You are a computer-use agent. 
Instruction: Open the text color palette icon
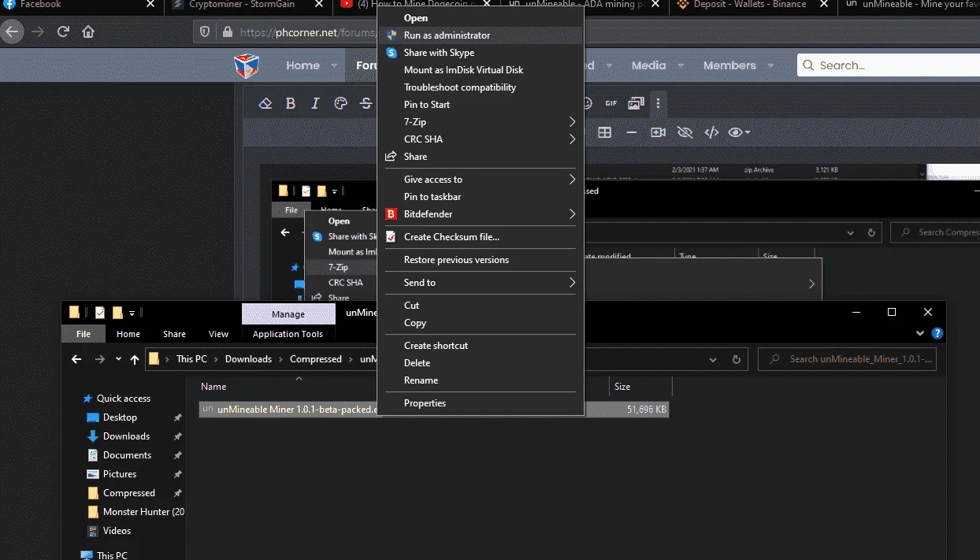point(340,103)
